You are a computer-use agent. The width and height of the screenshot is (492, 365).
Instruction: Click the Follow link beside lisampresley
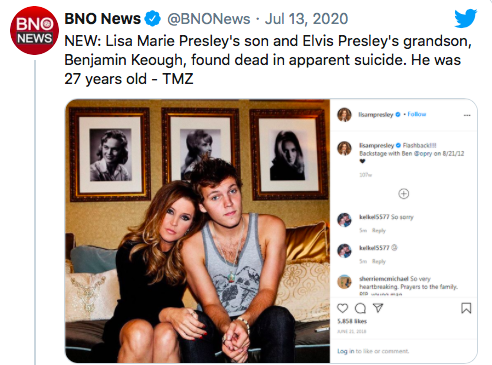point(417,114)
